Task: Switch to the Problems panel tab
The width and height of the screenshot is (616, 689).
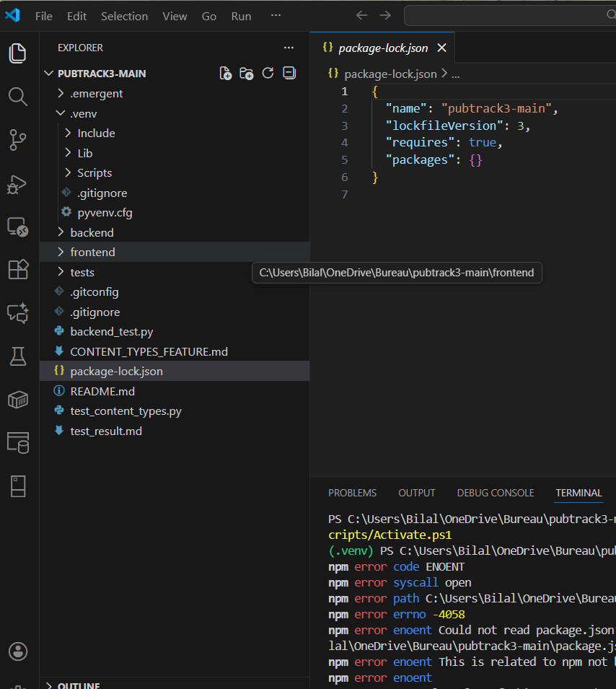Action: (352, 493)
